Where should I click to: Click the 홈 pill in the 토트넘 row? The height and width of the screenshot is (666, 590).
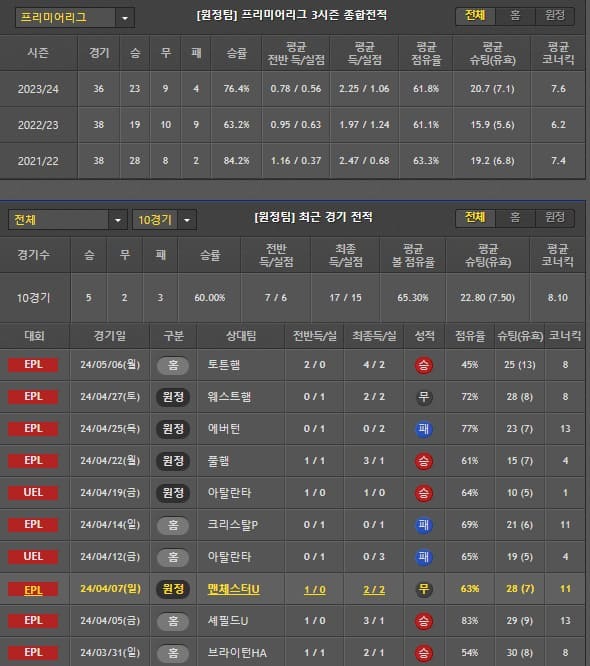click(x=173, y=365)
